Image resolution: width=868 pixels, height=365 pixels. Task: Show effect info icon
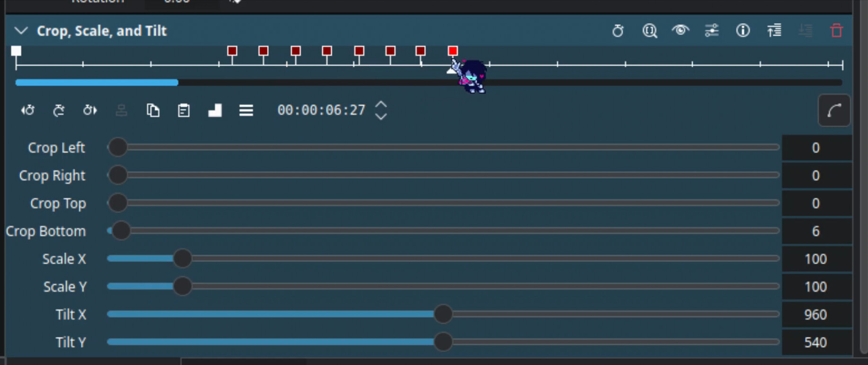coord(743,31)
